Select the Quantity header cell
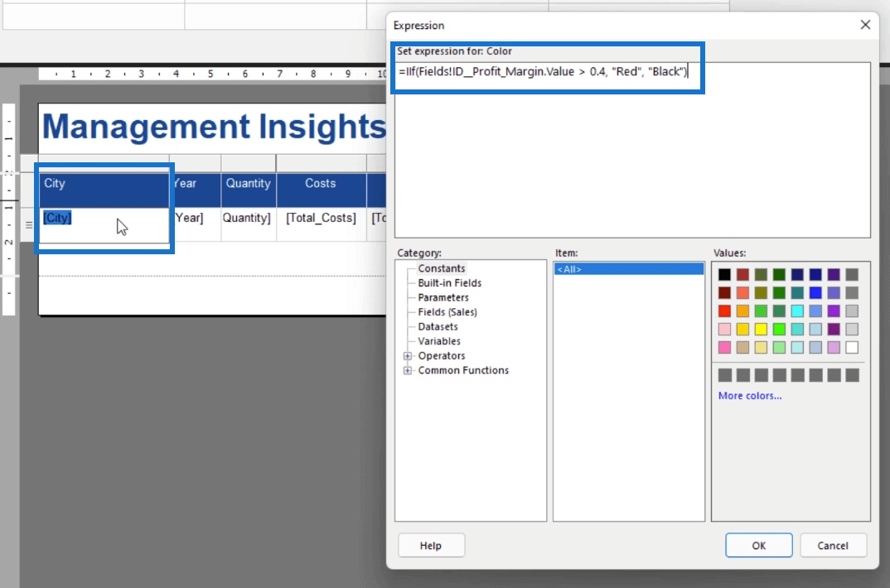The image size is (890, 588). [x=249, y=190]
